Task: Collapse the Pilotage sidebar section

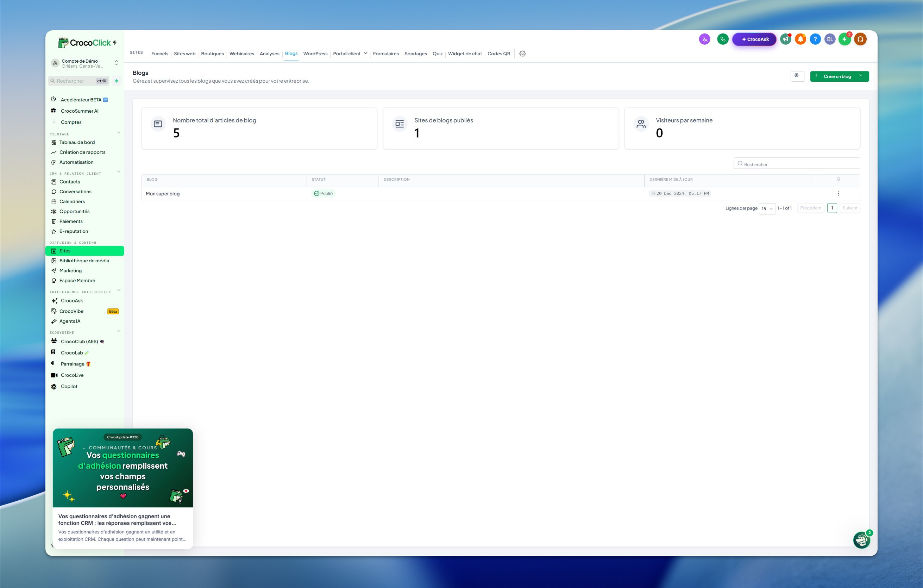Action: pos(119,133)
